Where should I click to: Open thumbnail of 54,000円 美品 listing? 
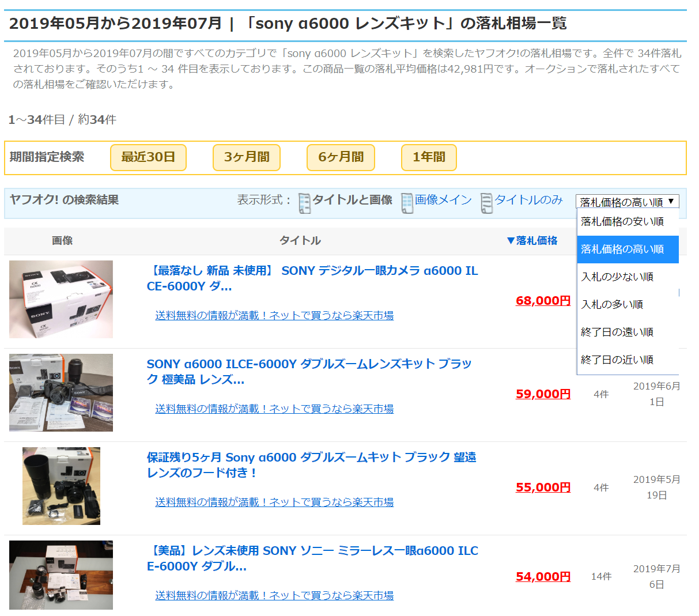point(61,575)
